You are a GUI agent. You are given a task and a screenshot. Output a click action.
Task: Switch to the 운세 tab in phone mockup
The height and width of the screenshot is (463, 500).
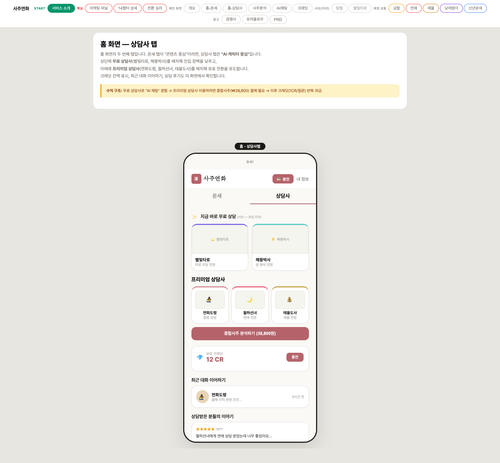click(217, 196)
